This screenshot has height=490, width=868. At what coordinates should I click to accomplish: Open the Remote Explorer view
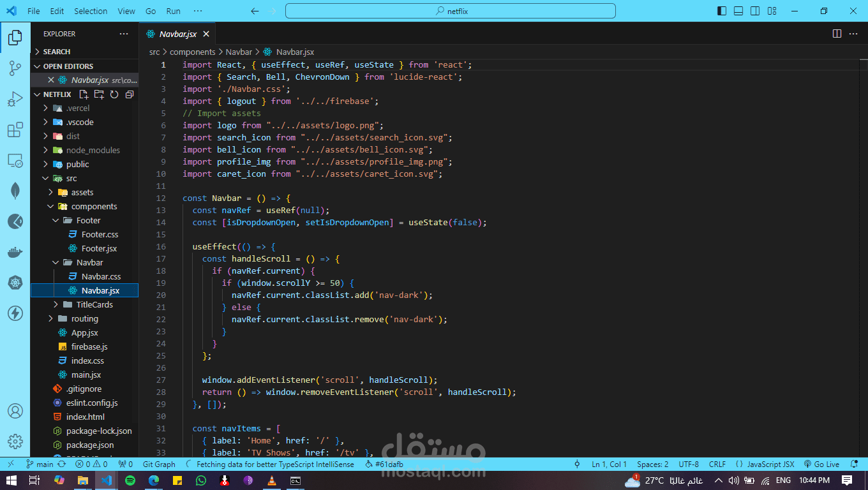click(15, 161)
